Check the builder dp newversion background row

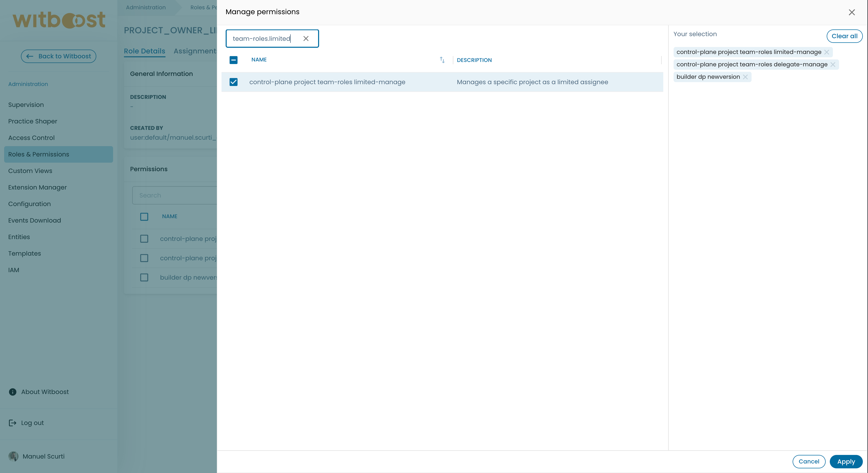[144, 277]
